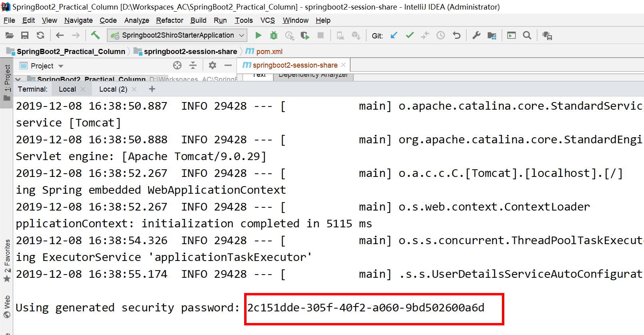The width and height of the screenshot is (644, 335).
Task: Click the greyed Build artifacts cube icon
Action: tap(356, 36)
